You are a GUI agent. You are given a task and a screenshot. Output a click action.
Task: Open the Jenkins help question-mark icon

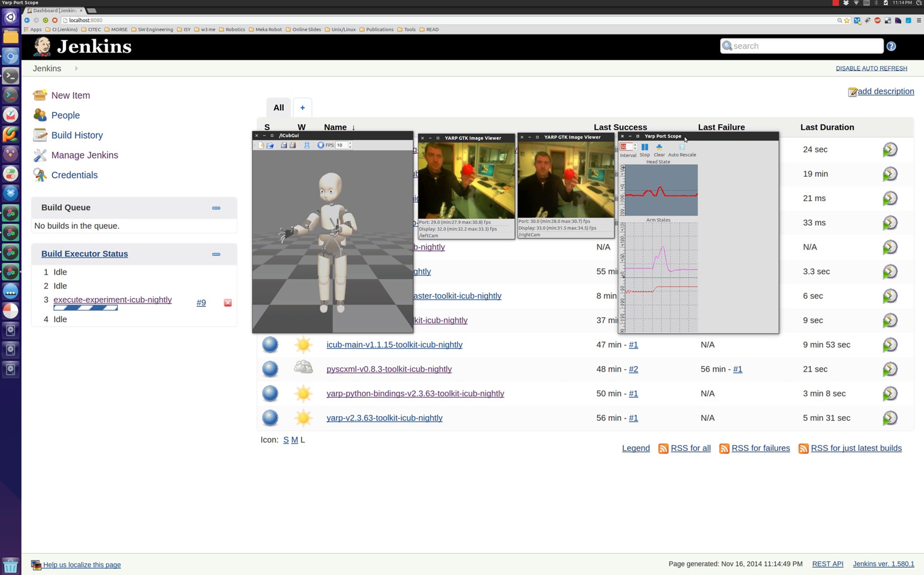click(891, 46)
